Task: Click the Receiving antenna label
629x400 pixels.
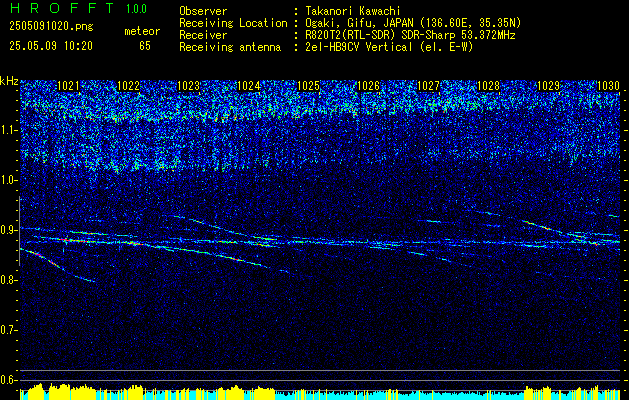Action: [x=230, y=47]
